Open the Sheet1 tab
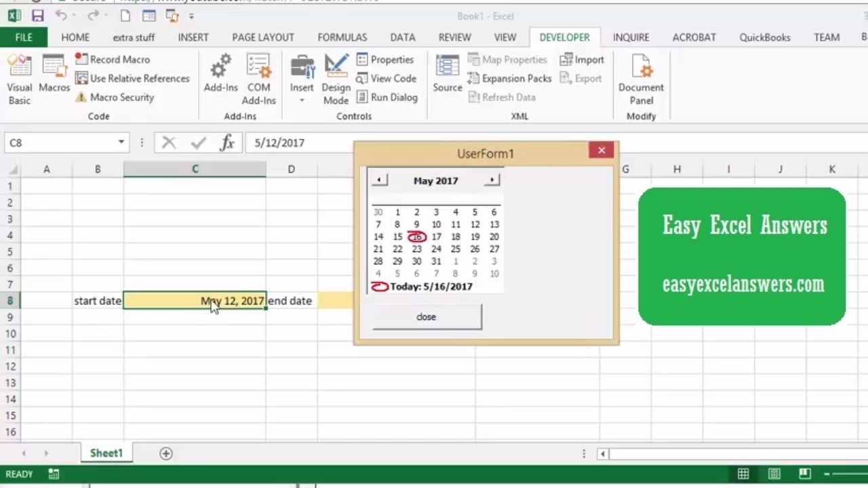Screen dimensions: 868x488 pos(106,453)
